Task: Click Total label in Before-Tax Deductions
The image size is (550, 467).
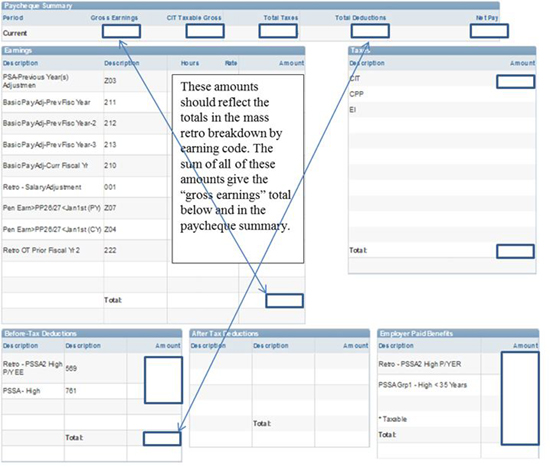Action: click(74, 438)
